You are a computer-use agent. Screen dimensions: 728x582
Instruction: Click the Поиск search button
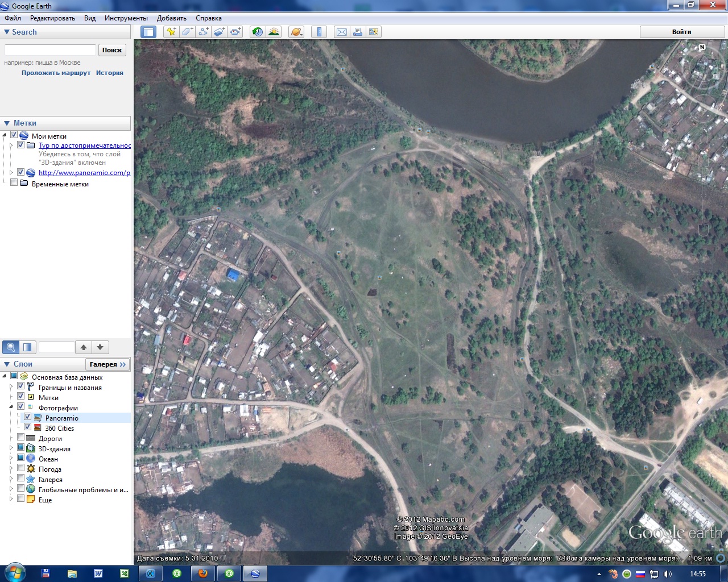pos(112,50)
